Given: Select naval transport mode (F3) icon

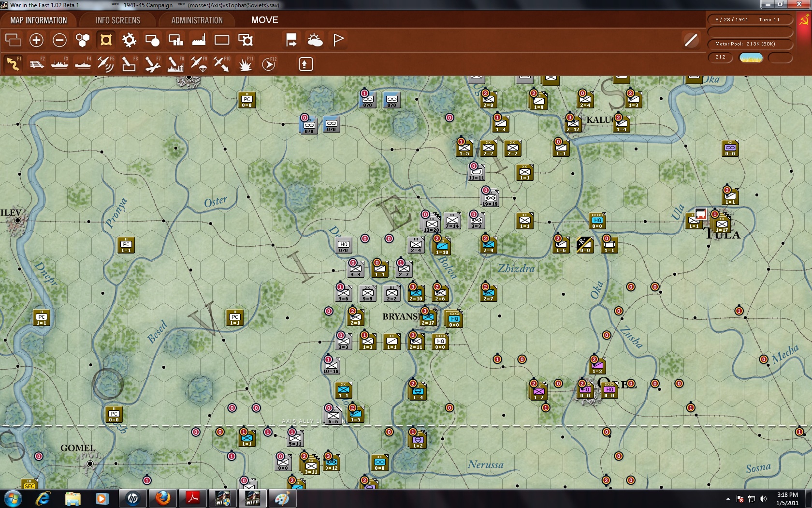Looking at the screenshot, I should tap(59, 64).
